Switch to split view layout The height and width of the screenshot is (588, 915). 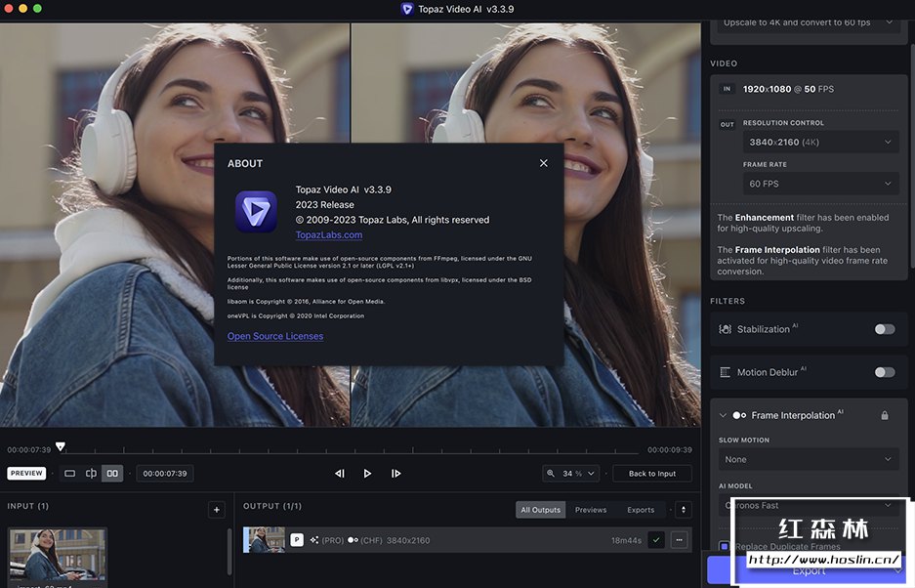pos(91,474)
